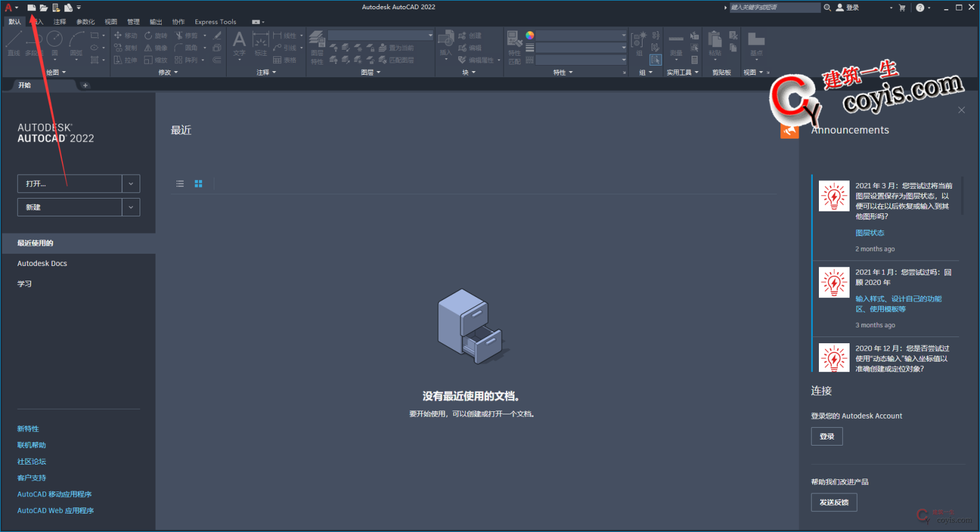Viewport: 980px width, 532px height.
Task: Open the Autodesk App Store cart icon
Action: point(902,7)
